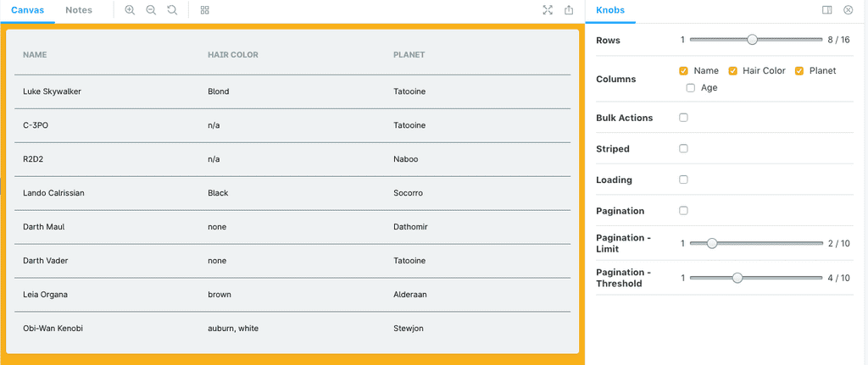Open canvas in new tab icon

click(569, 10)
